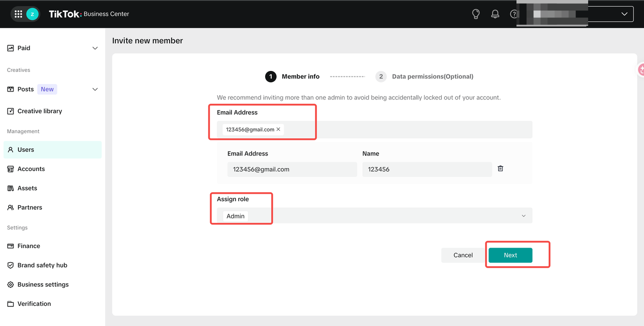Open the help question mark icon

pyautogui.click(x=513, y=14)
